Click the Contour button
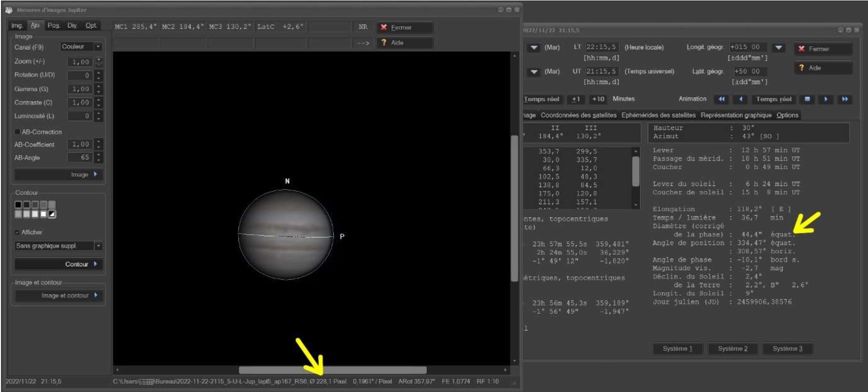 point(59,264)
